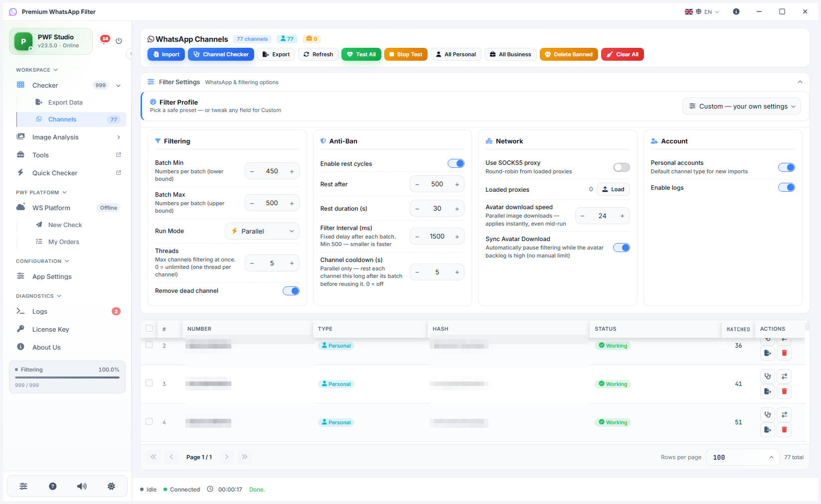
Task: Click the Import button
Action: pos(166,54)
